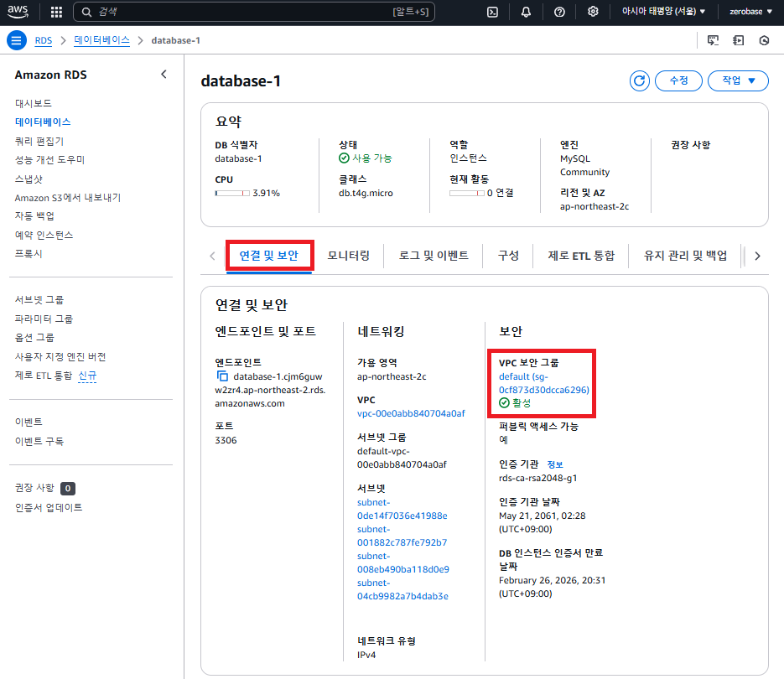The width and height of the screenshot is (784, 679).
Task: Open 쿼리 편집기 in the sidebar
Action: [39, 141]
